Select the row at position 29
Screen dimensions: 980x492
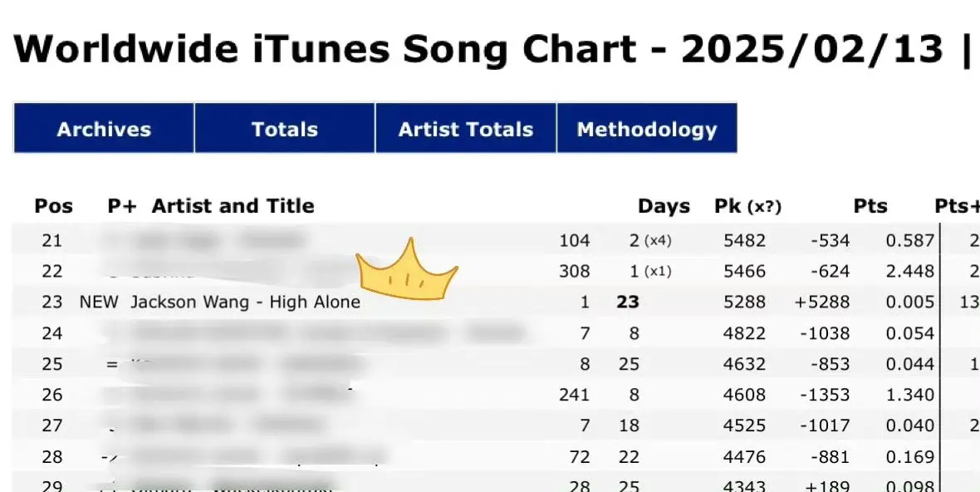coord(52,486)
